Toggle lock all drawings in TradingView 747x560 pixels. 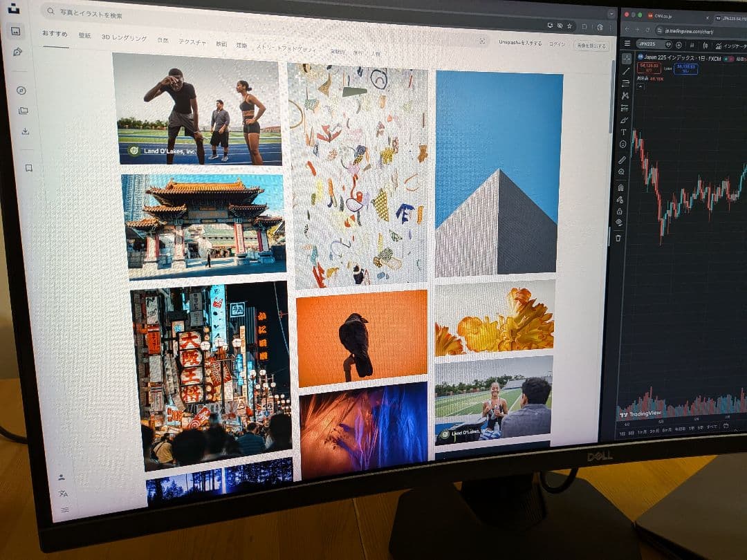tap(620, 211)
